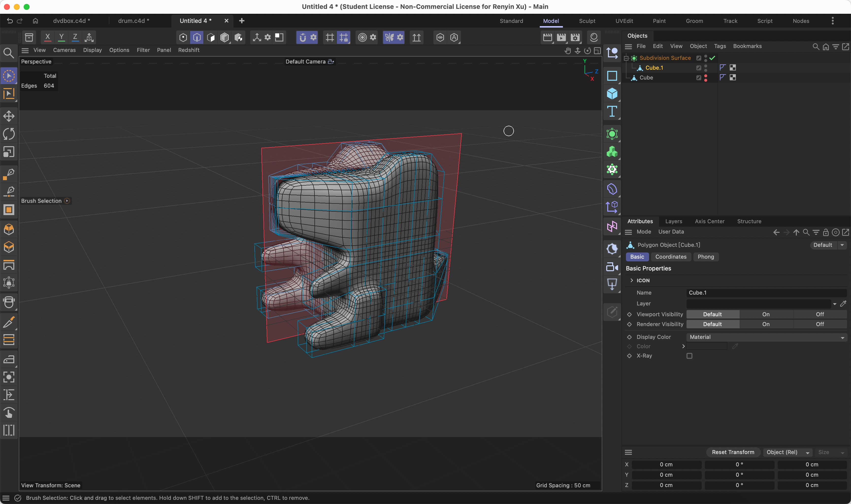Switch to the drum.c4d document tab
Image resolution: width=851 pixels, height=504 pixels.
(x=133, y=21)
